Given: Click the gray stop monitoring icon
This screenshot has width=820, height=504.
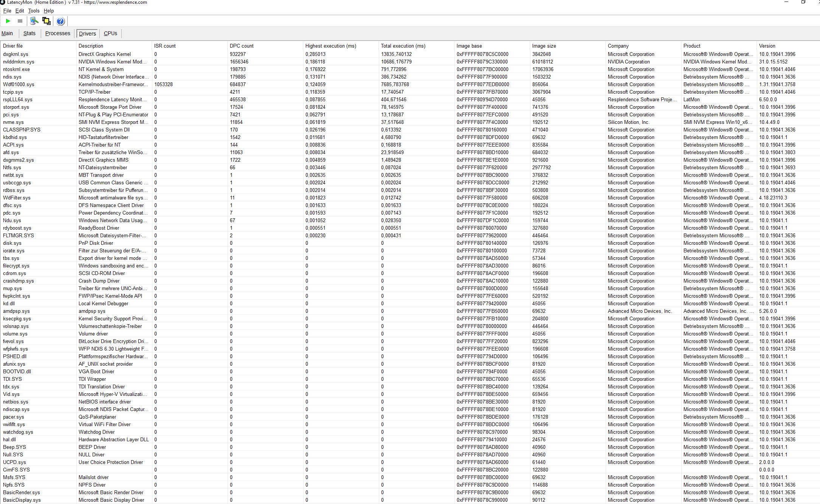Looking at the screenshot, I should [20, 21].
